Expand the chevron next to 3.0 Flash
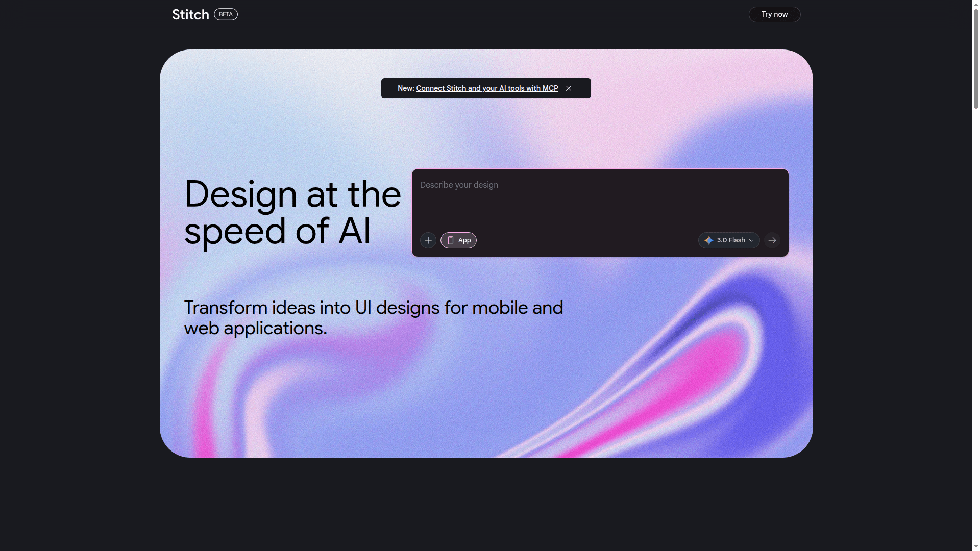 [751, 240]
